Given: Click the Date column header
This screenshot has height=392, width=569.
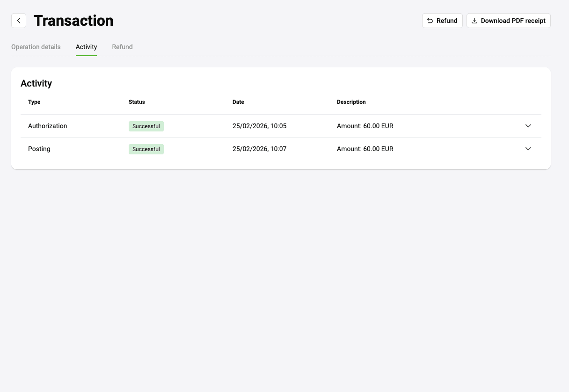Looking at the screenshot, I should [238, 102].
